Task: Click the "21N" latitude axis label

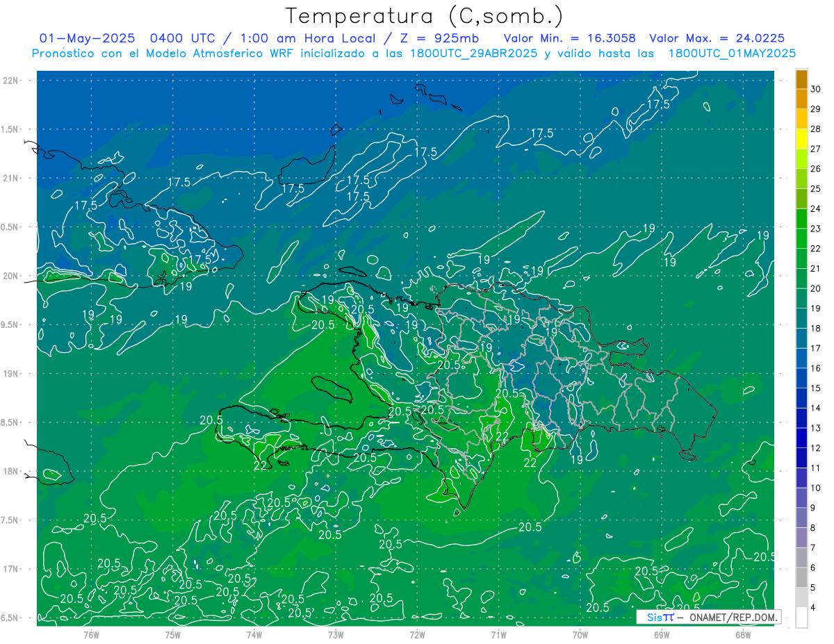Action: (10, 178)
